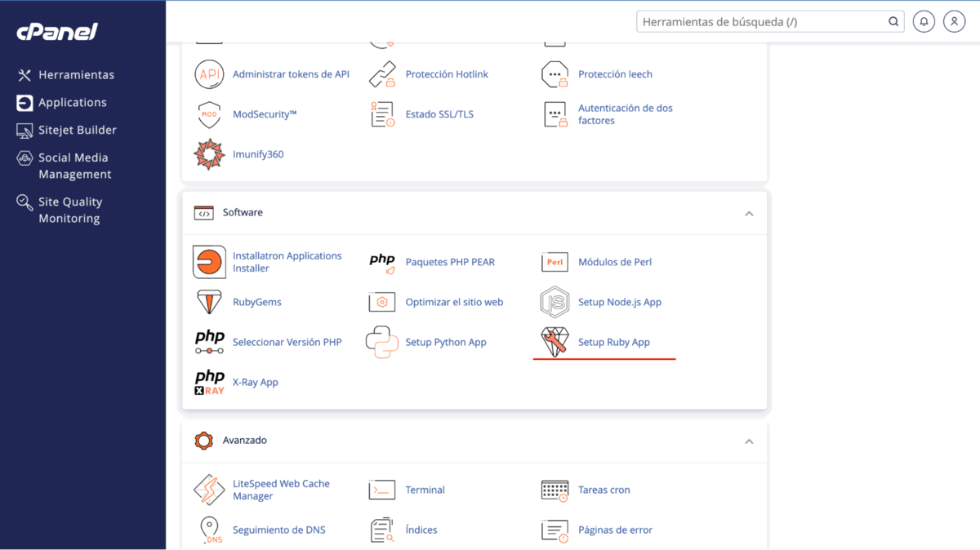Click the Protección leech icon
980x550 pixels.
click(555, 74)
